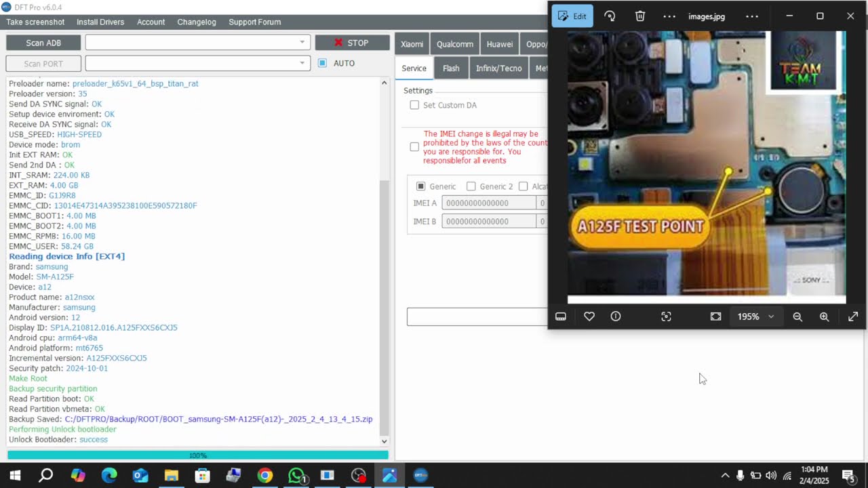
Task: Switch to the Xiaomi tab
Action: click(412, 44)
